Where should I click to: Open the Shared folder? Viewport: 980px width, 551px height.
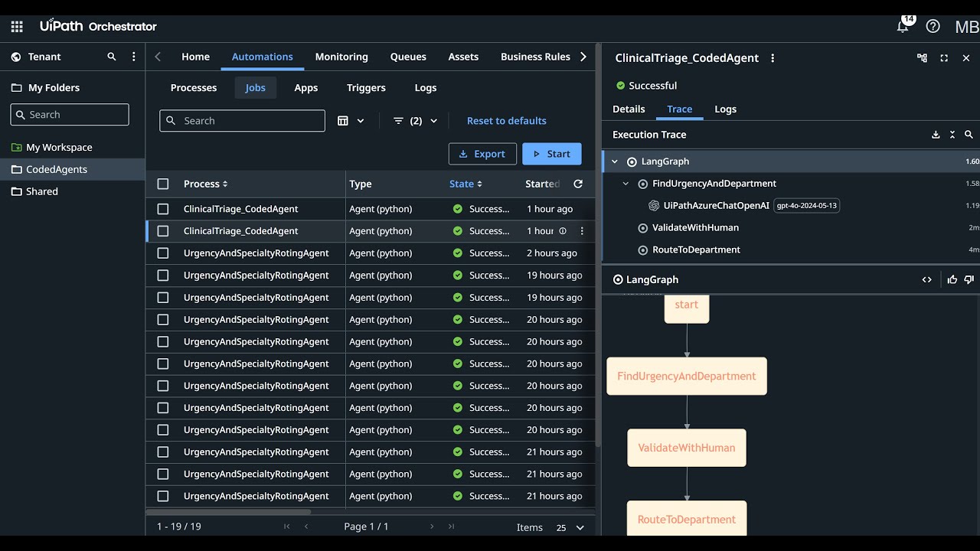click(41, 192)
